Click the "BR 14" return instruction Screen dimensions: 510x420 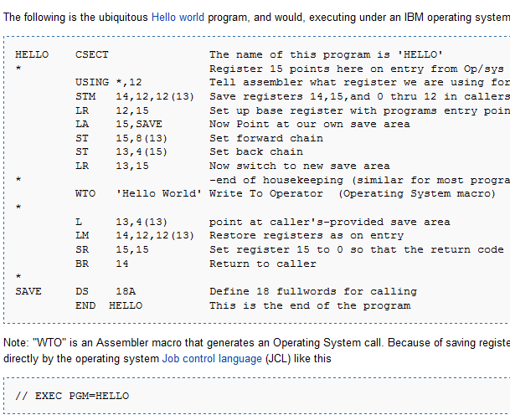coord(98,264)
